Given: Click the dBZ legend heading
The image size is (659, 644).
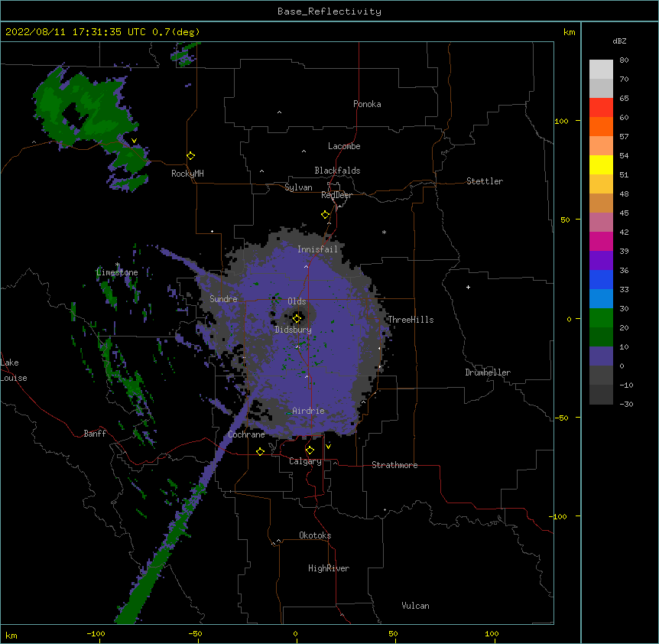Looking at the screenshot, I should coord(619,41).
